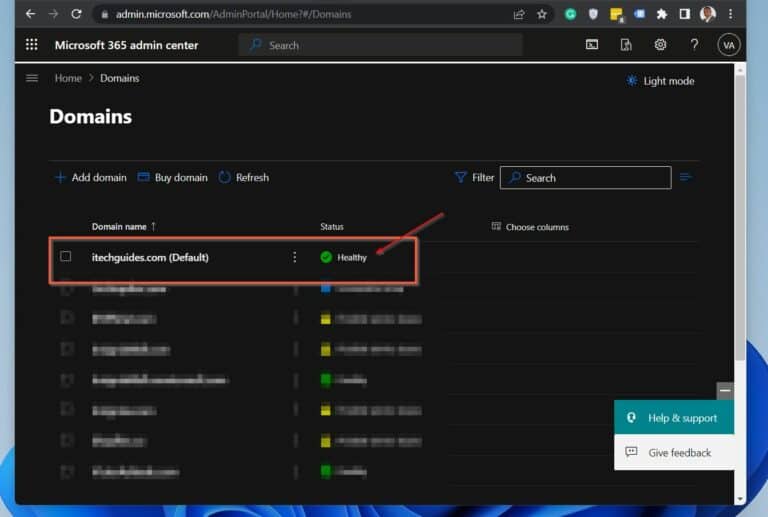The image size is (768, 517).
Task: Click the domains list Search field
Action: point(585,177)
